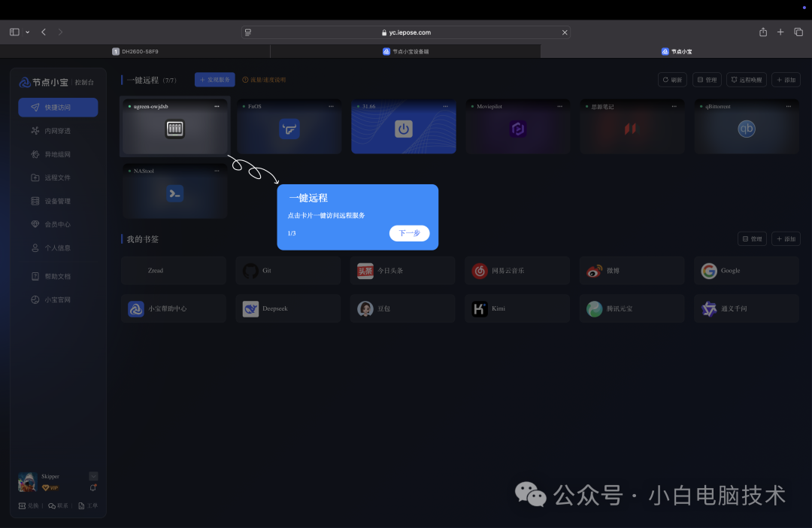Click the 兑换 link at sidebar bottom
This screenshot has height=528, width=812.
[x=29, y=506]
